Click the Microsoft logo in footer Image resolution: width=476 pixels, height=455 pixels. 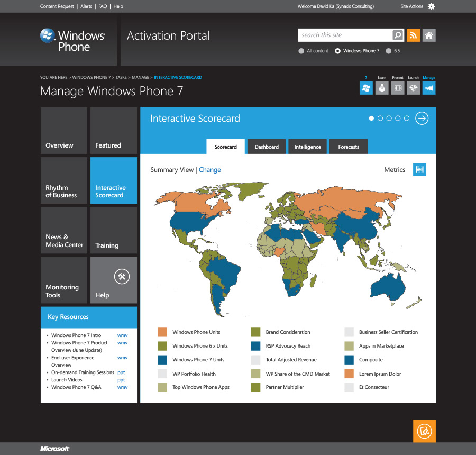[55, 449]
